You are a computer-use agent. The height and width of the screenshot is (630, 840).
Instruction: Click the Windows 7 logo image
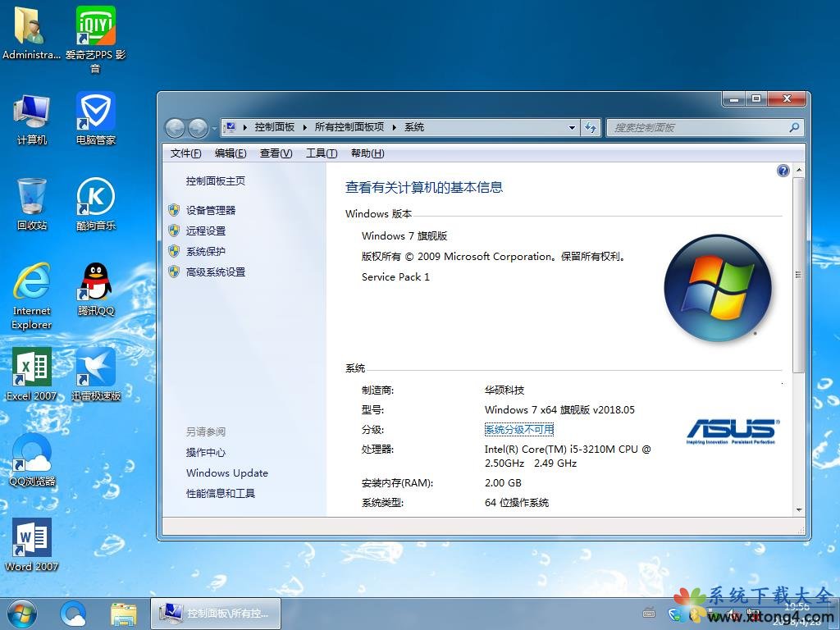pos(718,288)
